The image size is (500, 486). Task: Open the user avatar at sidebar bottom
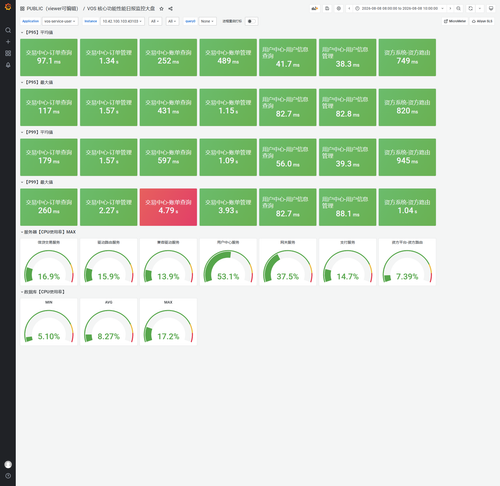pos(8,464)
